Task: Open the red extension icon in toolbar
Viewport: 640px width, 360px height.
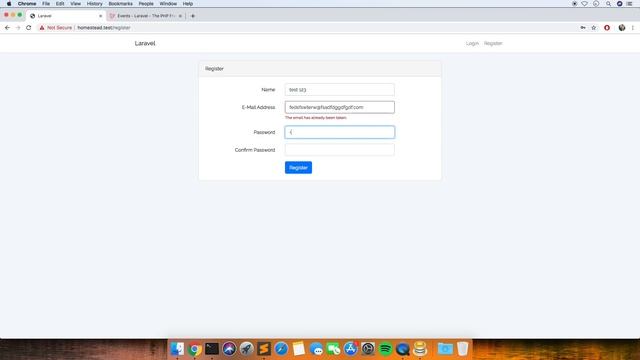Action: [607, 28]
